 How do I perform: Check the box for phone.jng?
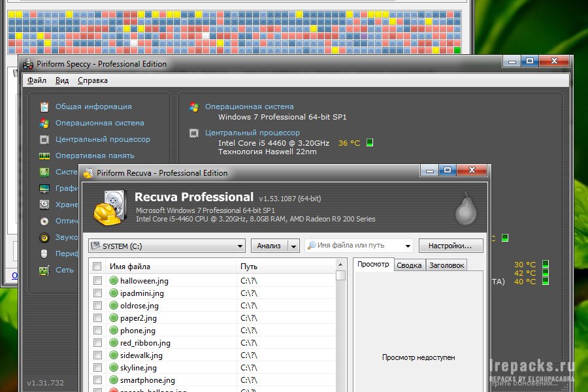point(97,331)
